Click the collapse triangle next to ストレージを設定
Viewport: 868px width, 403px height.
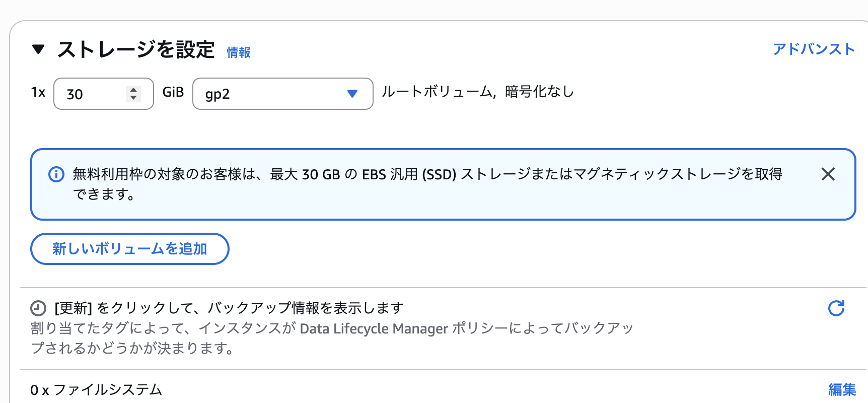click(x=38, y=50)
